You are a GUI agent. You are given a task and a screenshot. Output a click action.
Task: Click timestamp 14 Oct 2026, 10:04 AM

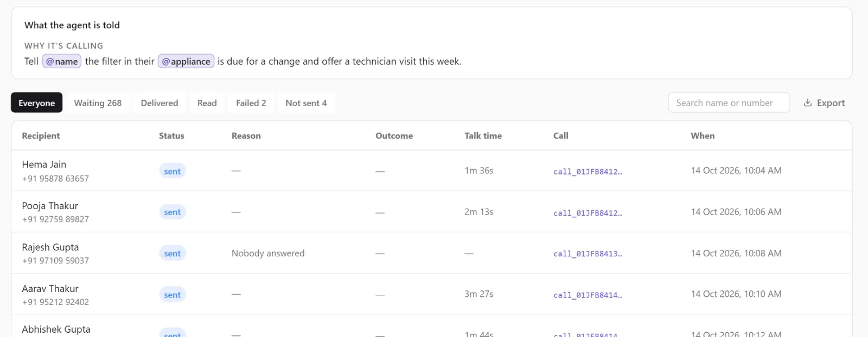736,170
